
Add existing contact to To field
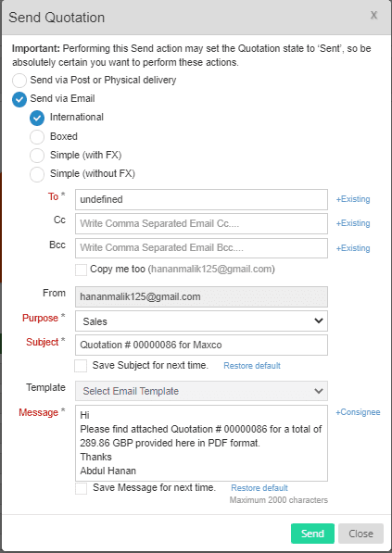click(x=353, y=199)
